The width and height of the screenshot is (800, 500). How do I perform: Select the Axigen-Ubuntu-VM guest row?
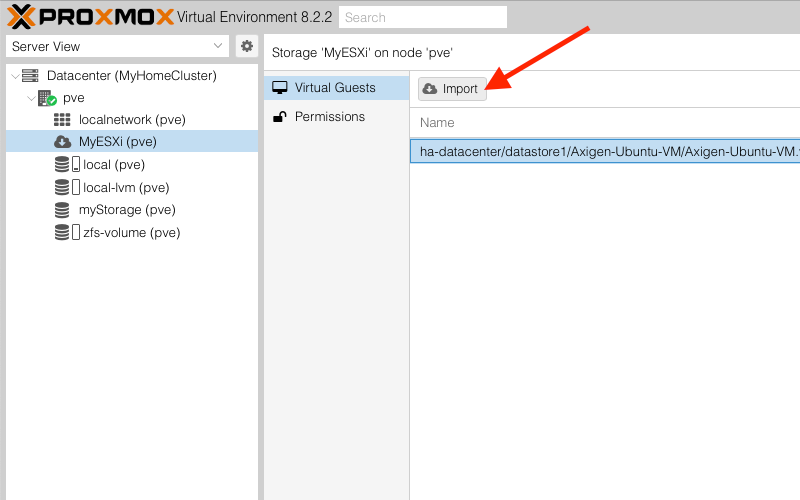coord(605,152)
